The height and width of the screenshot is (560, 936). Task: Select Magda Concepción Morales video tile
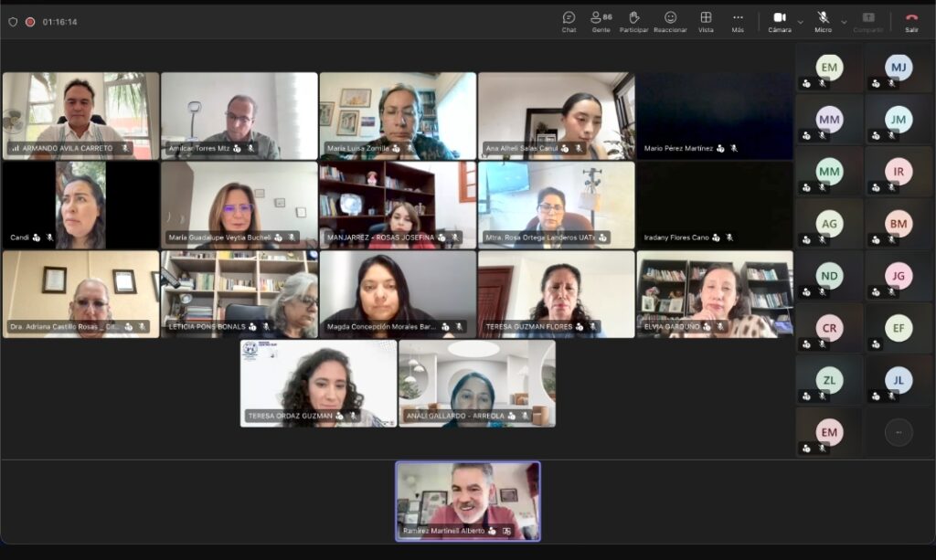pos(398,294)
